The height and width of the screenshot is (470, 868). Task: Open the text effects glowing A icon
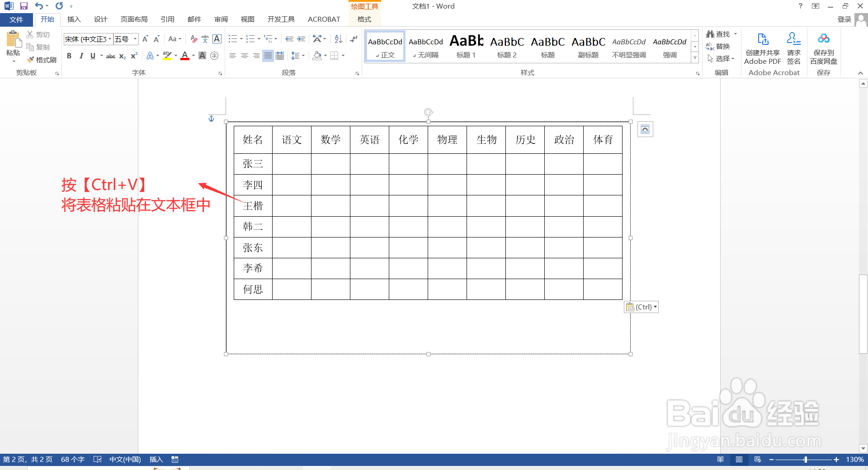tap(150, 56)
